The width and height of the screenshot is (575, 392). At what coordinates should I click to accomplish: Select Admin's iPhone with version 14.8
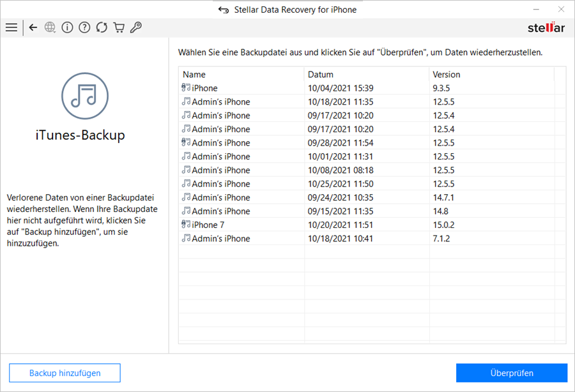[x=221, y=211]
